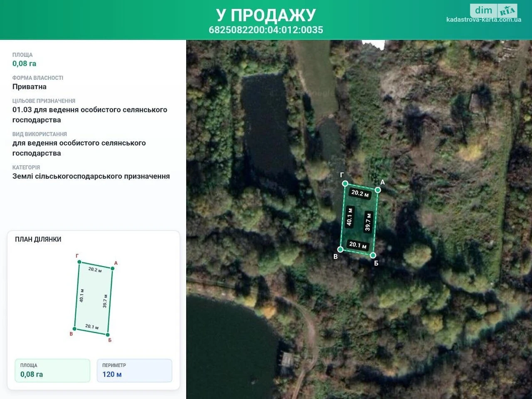
Task: Click vertex marker А on the satellite map
Action: pyautogui.click(x=378, y=190)
